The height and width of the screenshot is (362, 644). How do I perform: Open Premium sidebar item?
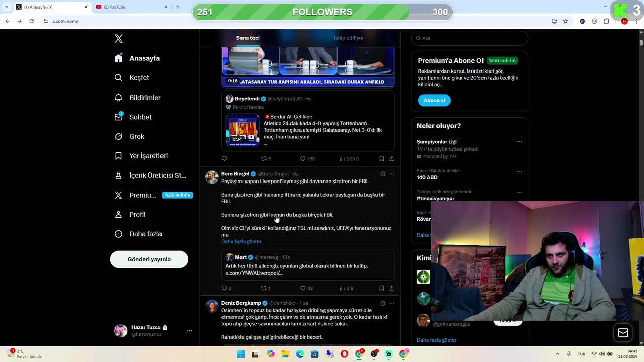(153, 195)
